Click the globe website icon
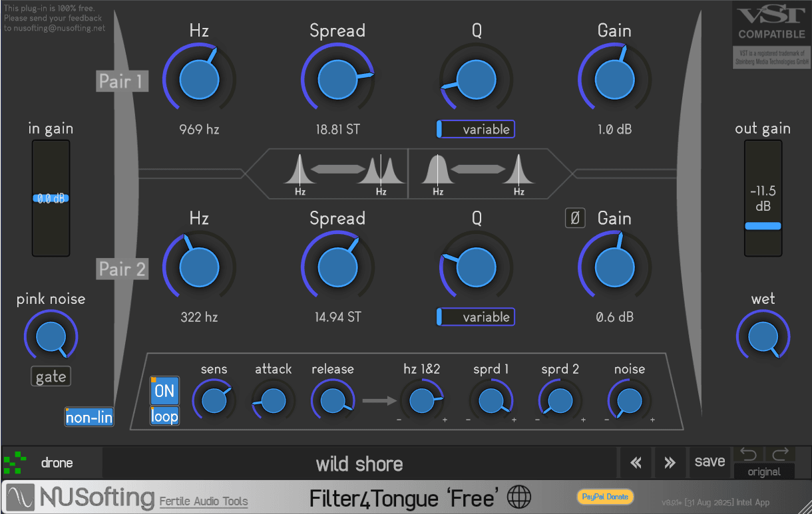 [x=519, y=497]
